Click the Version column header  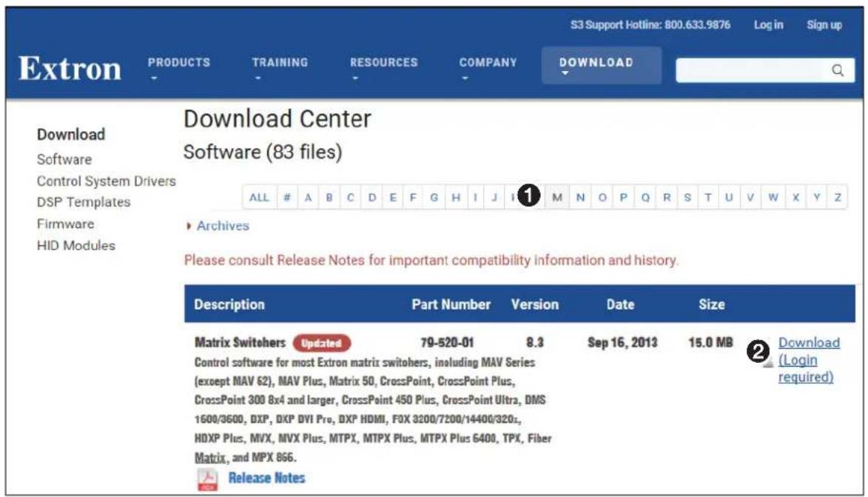pyautogui.click(x=535, y=304)
